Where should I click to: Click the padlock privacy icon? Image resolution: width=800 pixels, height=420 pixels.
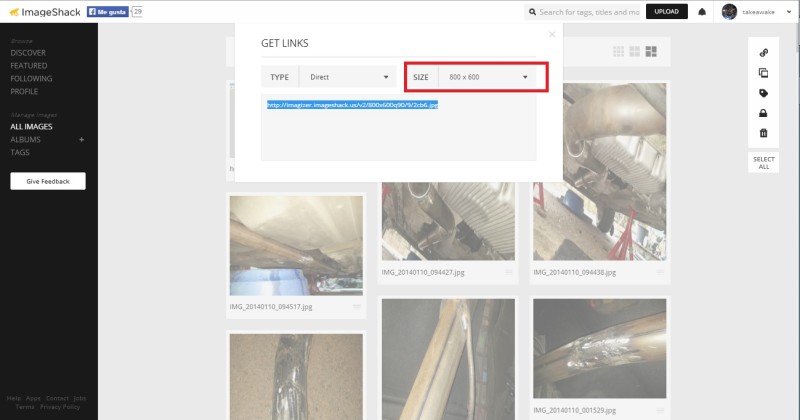tap(763, 113)
